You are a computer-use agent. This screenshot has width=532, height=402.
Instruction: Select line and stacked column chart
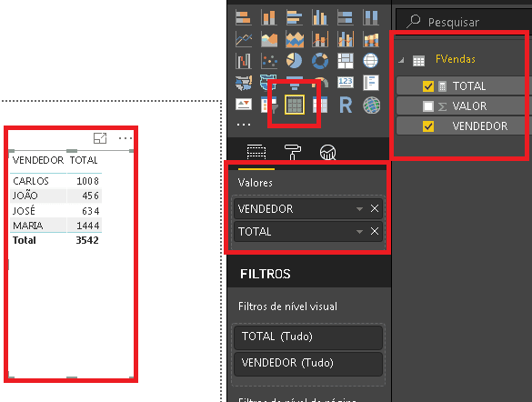coord(319,39)
